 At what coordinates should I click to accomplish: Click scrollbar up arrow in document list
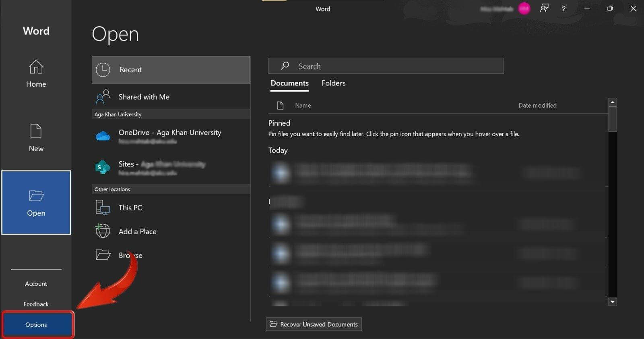pyautogui.click(x=613, y=102)
